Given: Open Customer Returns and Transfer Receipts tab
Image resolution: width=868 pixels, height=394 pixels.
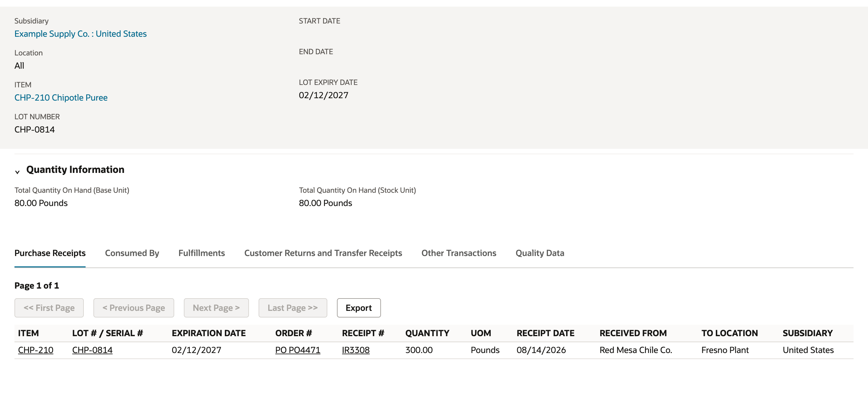Looking at the screenshot, I should coord(323,253).
